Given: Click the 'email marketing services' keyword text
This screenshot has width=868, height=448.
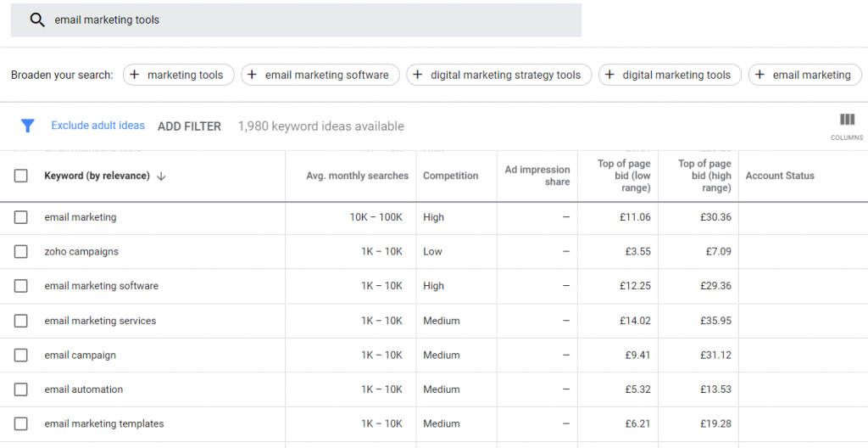Looking at the screenshot, I should click(100, 321).
